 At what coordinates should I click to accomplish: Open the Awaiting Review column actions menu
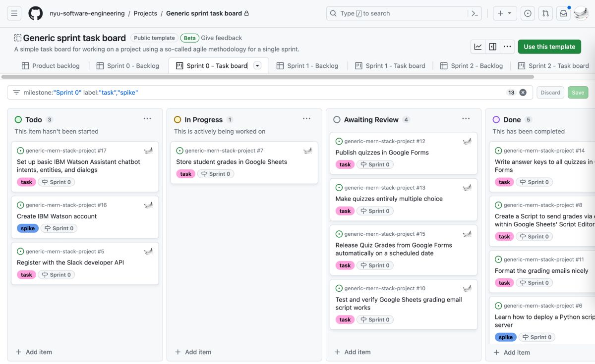(x=466, y=119)
